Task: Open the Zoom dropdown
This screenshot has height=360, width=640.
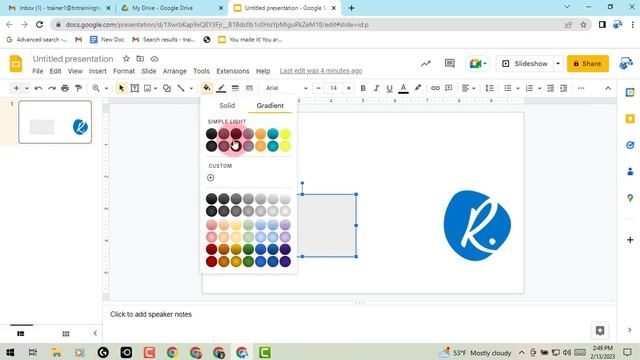Action: 100,88
